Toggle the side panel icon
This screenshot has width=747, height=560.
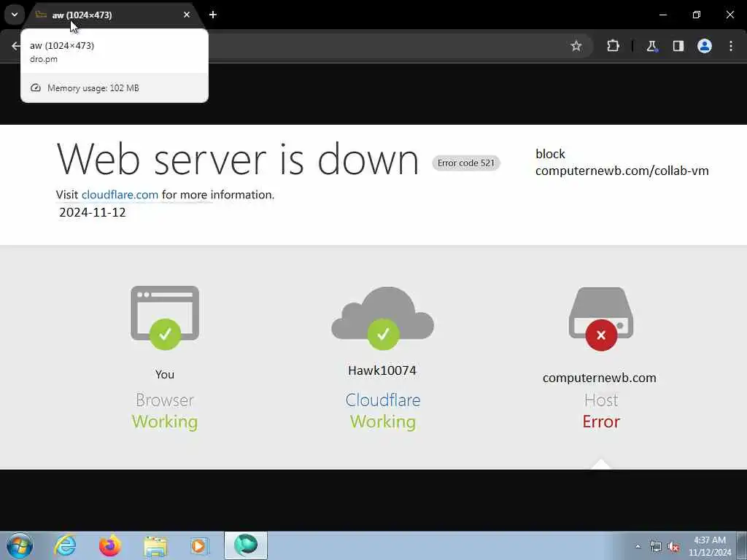point(678,46)
